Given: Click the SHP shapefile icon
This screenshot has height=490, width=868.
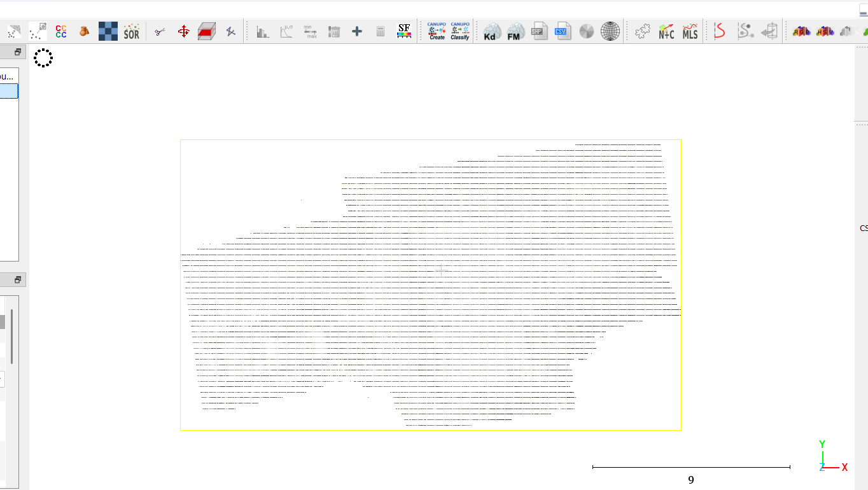Looking at the screenshot, I should pyautogui.click(x=540, y=31).
